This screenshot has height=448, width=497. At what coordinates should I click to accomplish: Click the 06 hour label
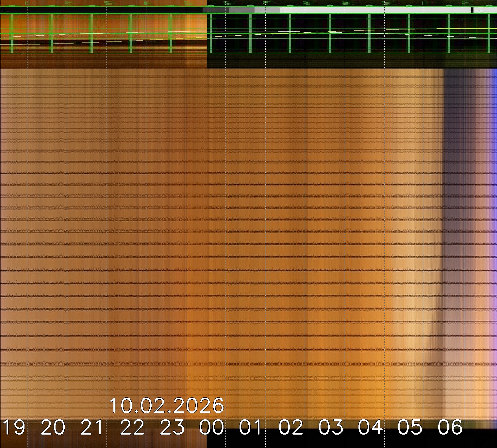(450, 427)
